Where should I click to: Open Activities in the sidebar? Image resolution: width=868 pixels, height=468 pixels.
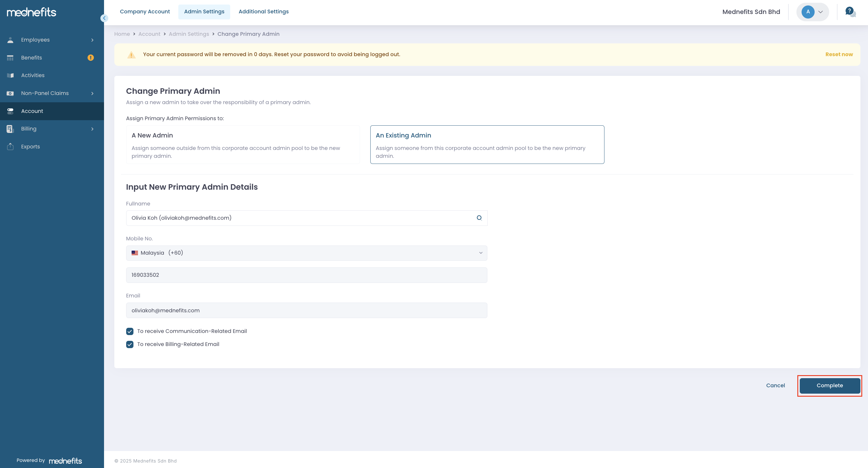[52, 76]
